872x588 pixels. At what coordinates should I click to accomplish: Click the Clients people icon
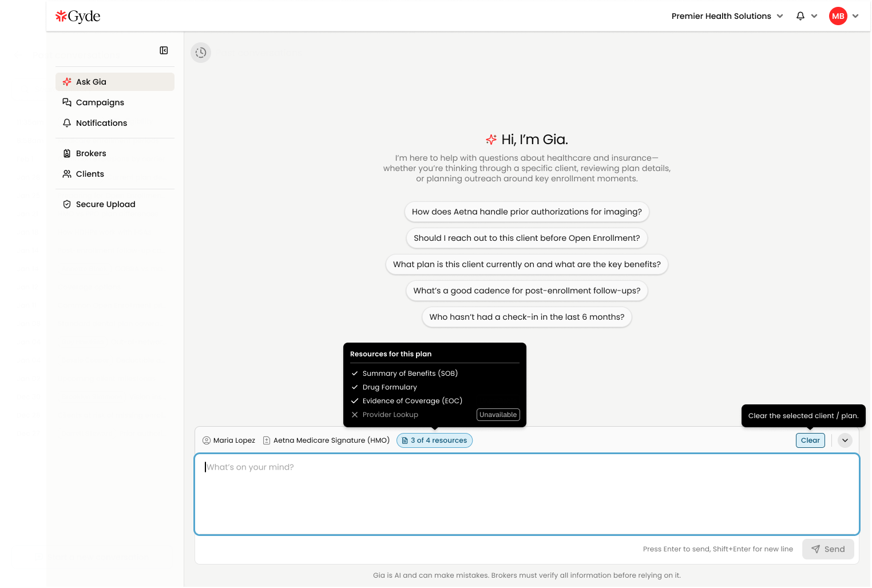pos(67,174)
